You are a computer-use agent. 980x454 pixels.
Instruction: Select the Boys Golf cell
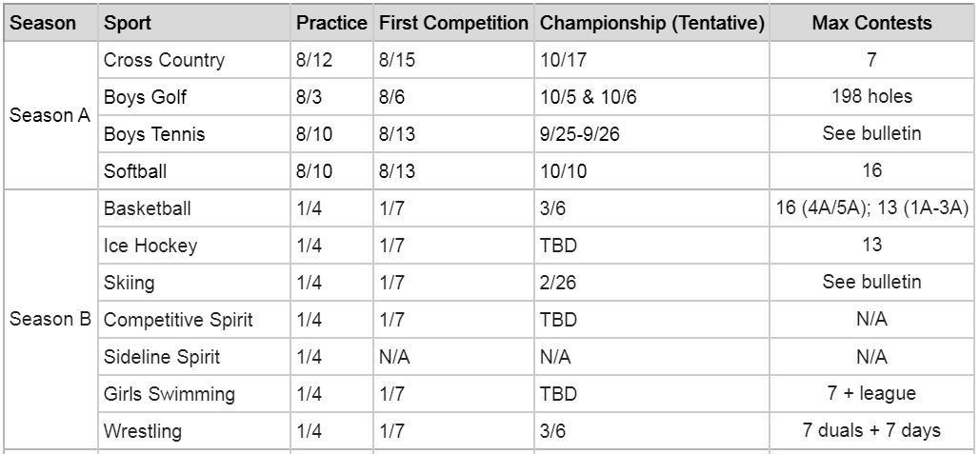[145, 97]
